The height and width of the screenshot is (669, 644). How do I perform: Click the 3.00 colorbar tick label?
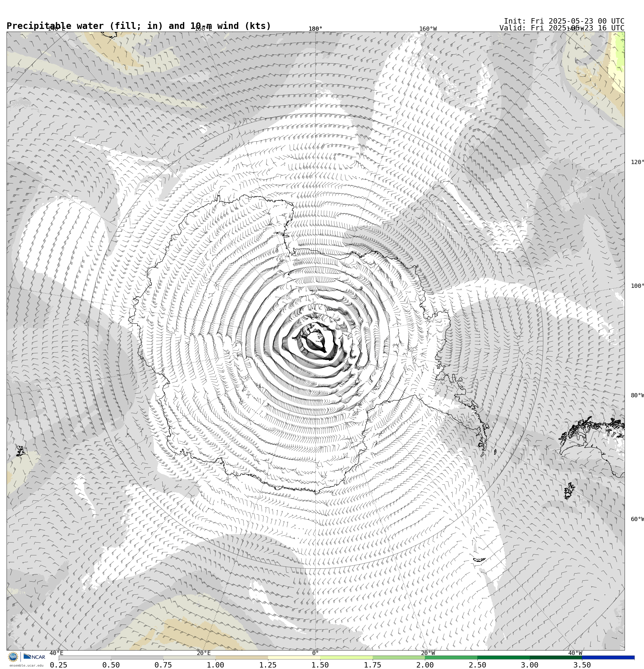pos(530,665)
